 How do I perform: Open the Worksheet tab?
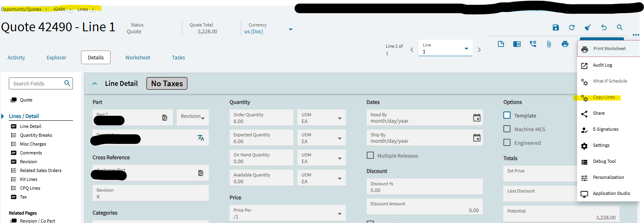(138, 57)
